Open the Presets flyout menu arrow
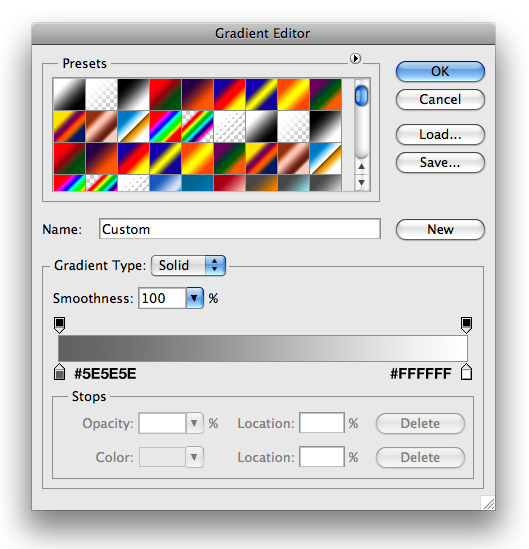The width and height of the screenshot is (529, 549). coord(355,58)
